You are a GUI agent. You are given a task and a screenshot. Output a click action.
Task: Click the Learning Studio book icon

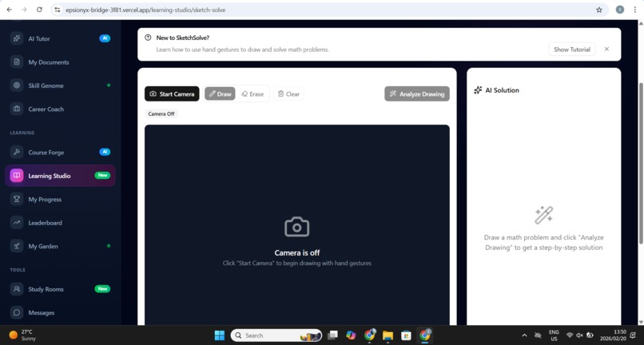click(x=17, y=176)
